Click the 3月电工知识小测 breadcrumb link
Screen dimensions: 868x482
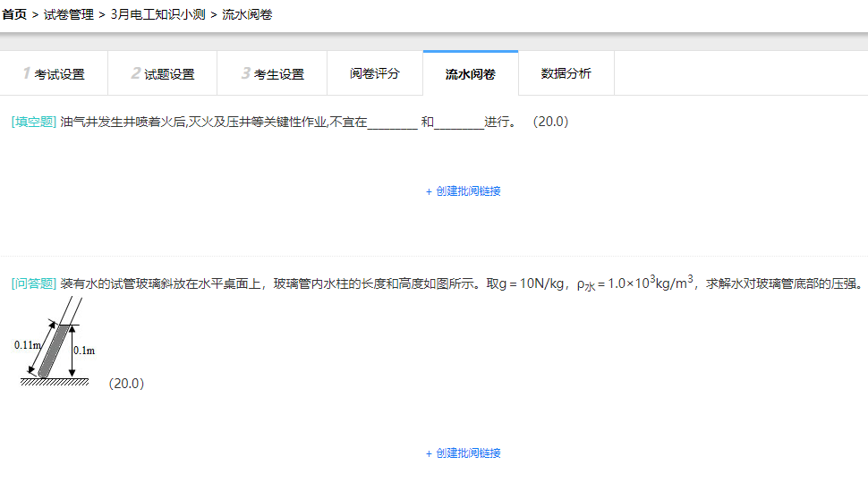point(157,15)
